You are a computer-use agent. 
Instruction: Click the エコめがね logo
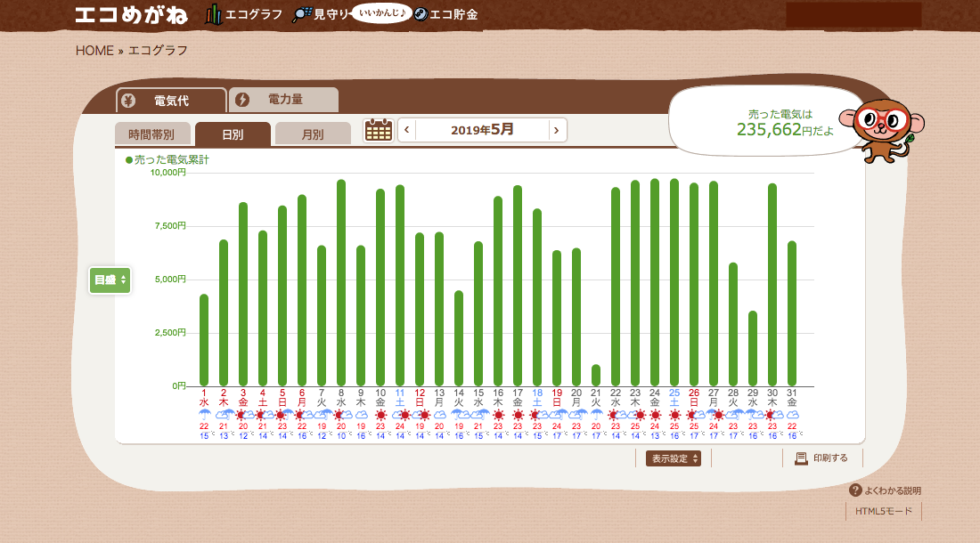pos(131,15)
